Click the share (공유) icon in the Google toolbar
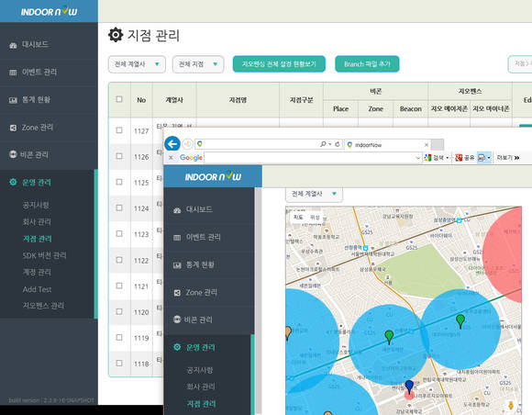The image size is (532, 415). pyautogui.click(x=459, y=158)
